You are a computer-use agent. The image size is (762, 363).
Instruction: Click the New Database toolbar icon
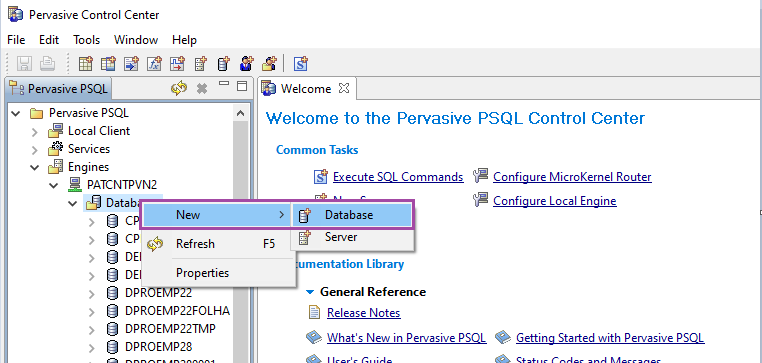223,63
